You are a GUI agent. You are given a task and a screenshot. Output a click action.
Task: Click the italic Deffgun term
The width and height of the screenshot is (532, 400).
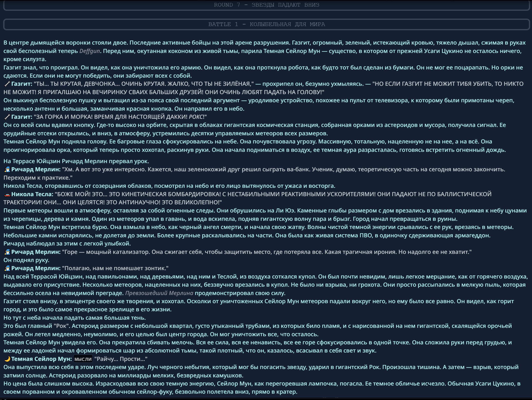(x=89, y=51)
